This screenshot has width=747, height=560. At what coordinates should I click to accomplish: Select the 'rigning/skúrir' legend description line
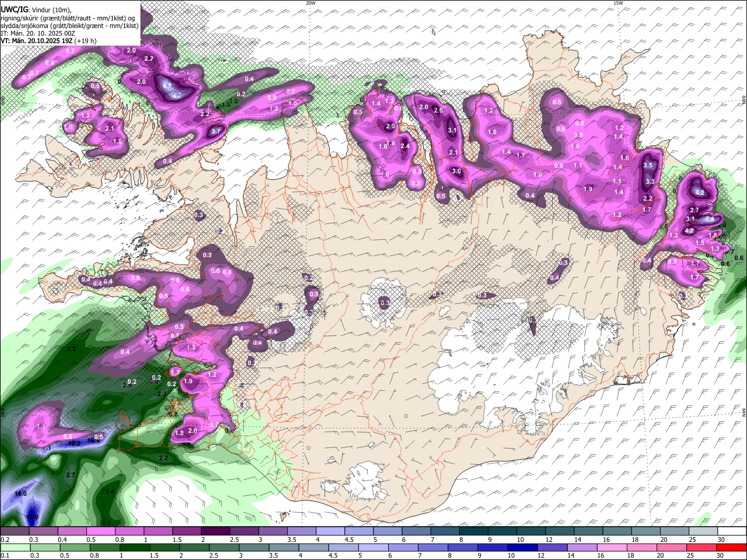(x=68, y=17)
